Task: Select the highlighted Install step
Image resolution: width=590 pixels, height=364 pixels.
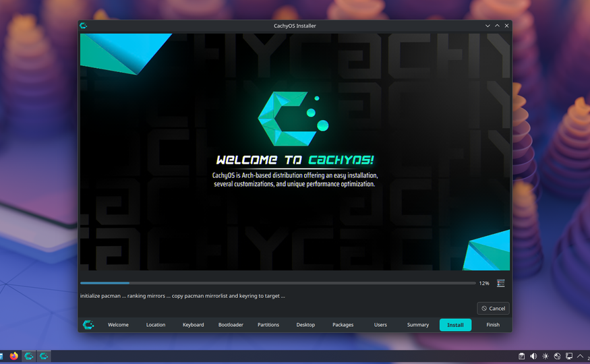Action: (455, 324)
